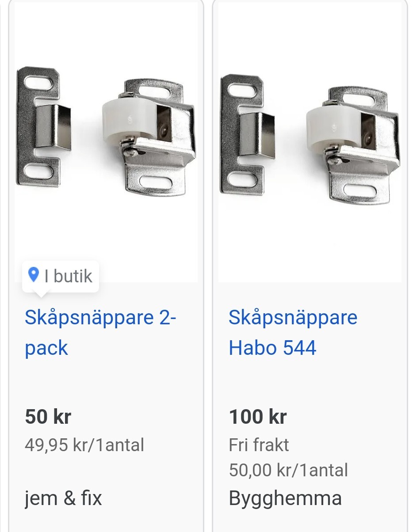Click the 100 kr price
This screenshot has height=532, width=413.
pos(258,417)
